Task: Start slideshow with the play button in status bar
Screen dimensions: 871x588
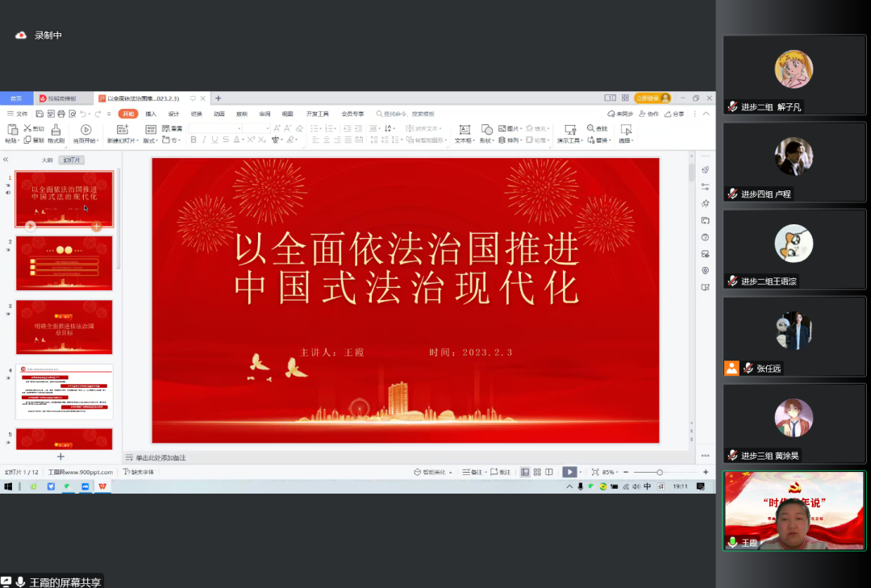Action: point(571,473)
